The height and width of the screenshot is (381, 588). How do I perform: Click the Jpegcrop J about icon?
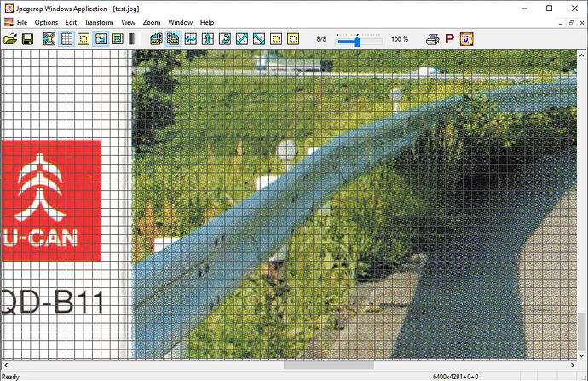click(x=466, y=39)
